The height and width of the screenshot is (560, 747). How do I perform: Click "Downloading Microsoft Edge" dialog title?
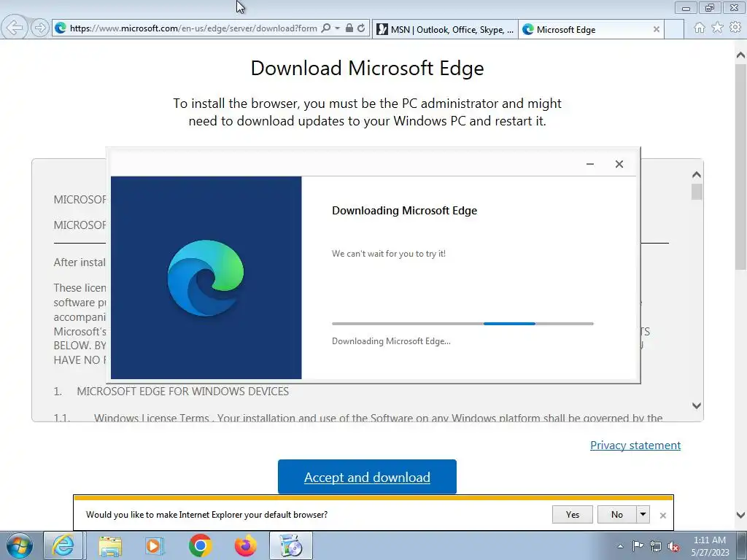404,211
